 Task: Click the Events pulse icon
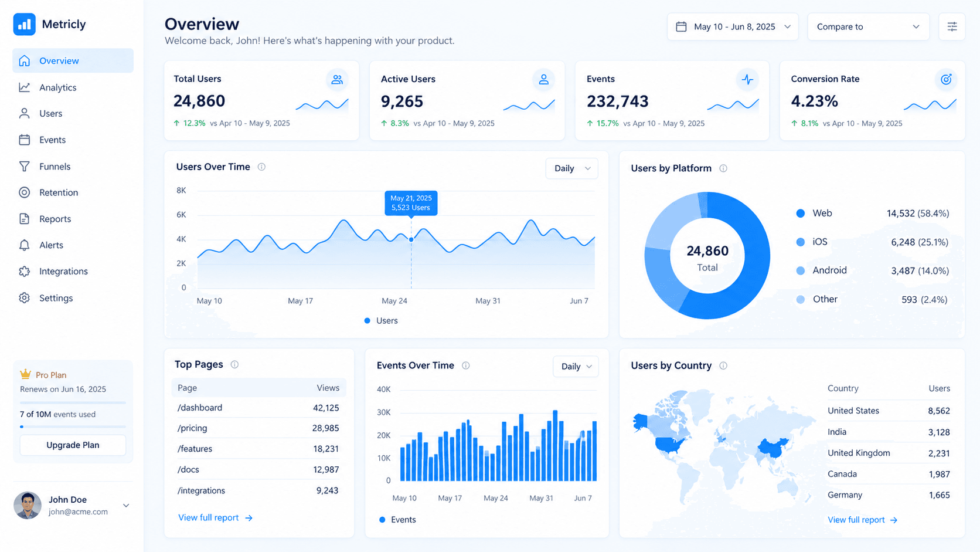pos(747,79)
